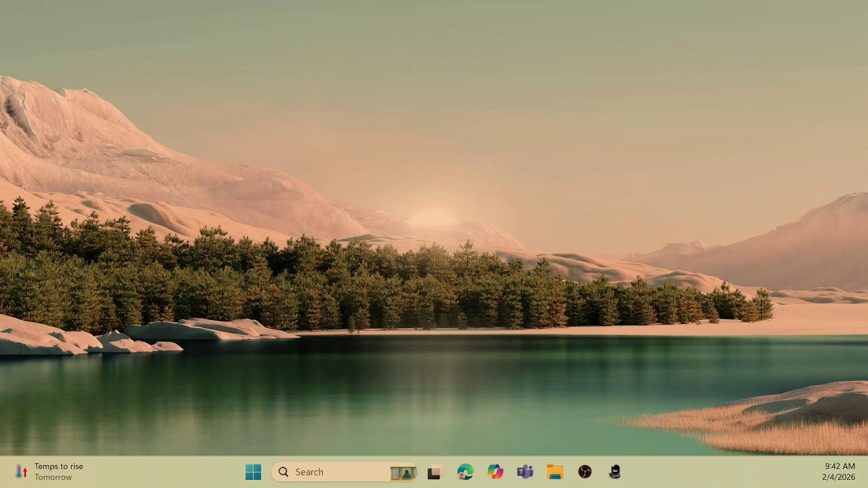Image resolution: width=868 pixels, height=488 pixels.
Task: Launch Microsoft Edge from the taskbar
Action: coord(465,472)
